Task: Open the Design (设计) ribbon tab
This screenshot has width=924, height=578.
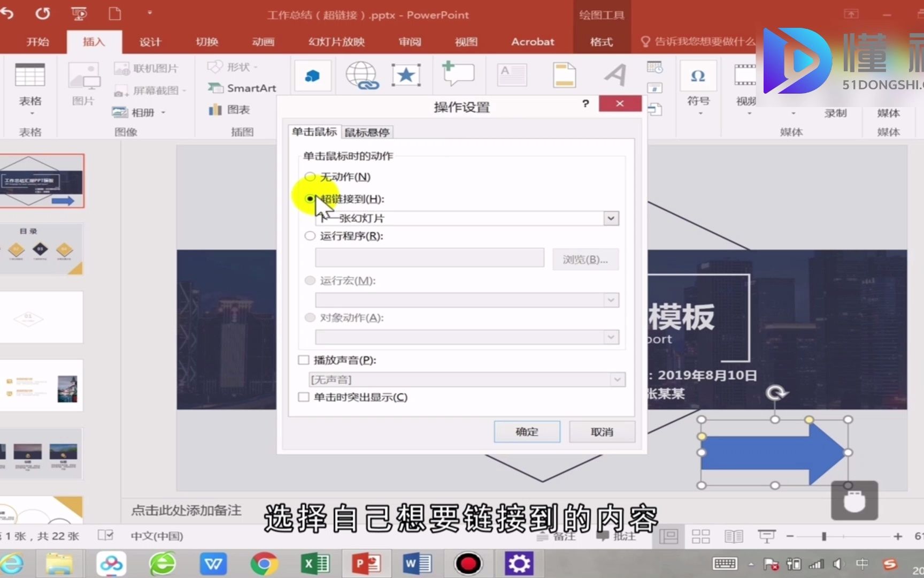Action: (x=150, y=42)
